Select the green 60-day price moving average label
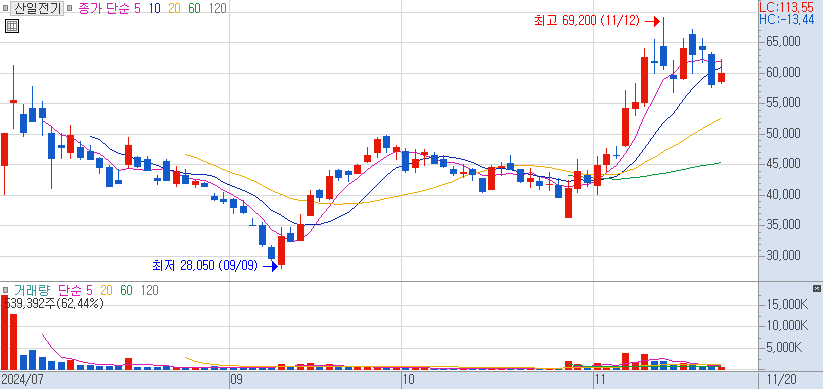Screen dimensions: 823x389 click(194, 8)
